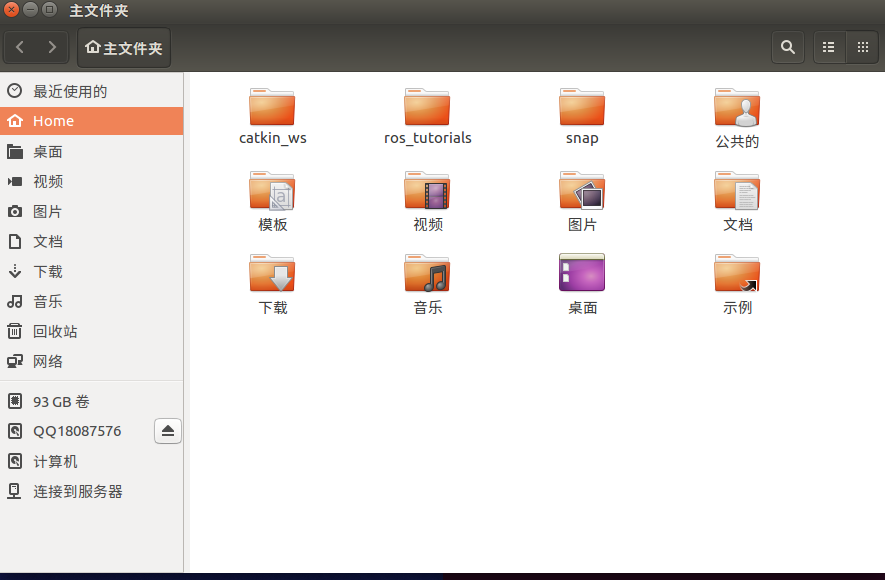Close the file manager window

pos(11,10)
